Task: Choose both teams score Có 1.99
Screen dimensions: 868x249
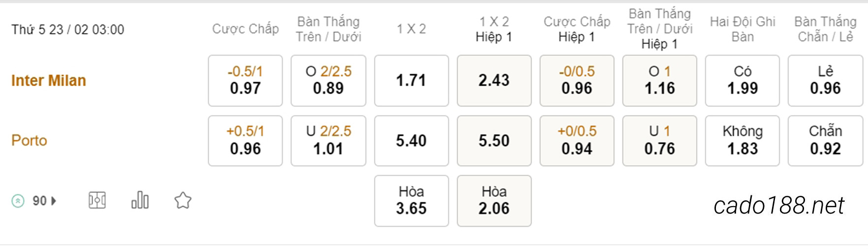Action: click(742, 80)
